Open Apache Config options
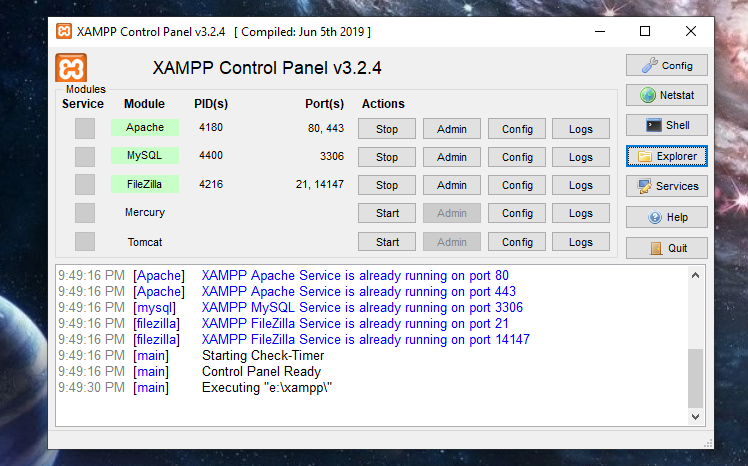The width and height of the screenshot is (748, 466). [x=517, y=129]
